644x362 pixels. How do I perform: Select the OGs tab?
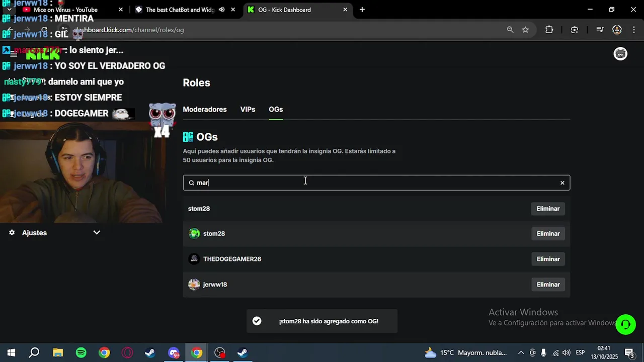276,109
